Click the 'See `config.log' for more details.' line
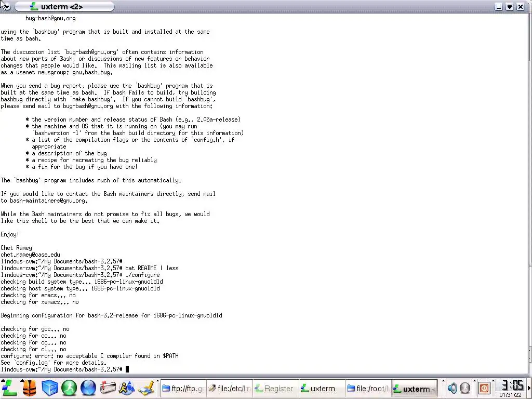Image resolution: width=532 pixels, height=399 pixels. [x=54, y=363]
